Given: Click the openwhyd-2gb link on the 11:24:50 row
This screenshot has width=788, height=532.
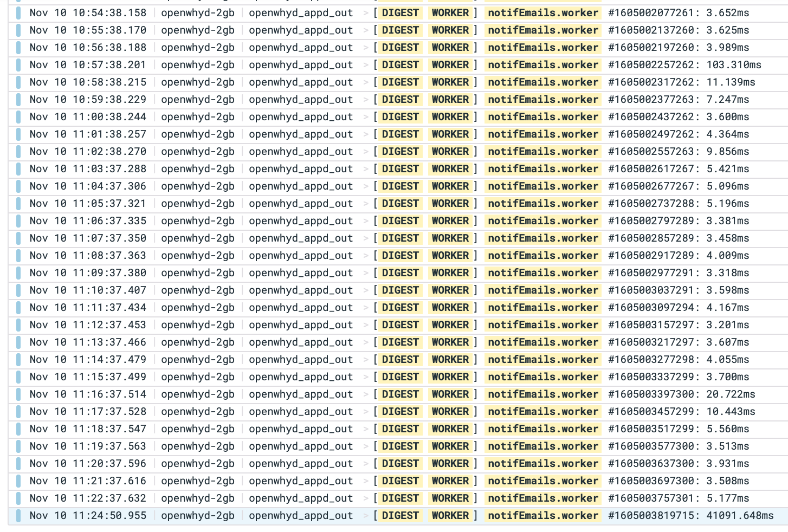Looking at the screenshot, I should pyautogui.click(x=198, y=515).
